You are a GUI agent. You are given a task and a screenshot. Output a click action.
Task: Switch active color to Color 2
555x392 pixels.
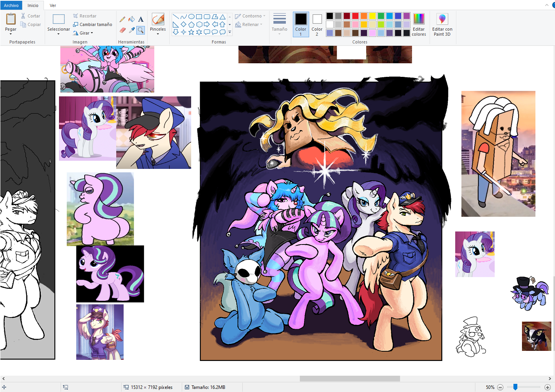pos(317,25)
